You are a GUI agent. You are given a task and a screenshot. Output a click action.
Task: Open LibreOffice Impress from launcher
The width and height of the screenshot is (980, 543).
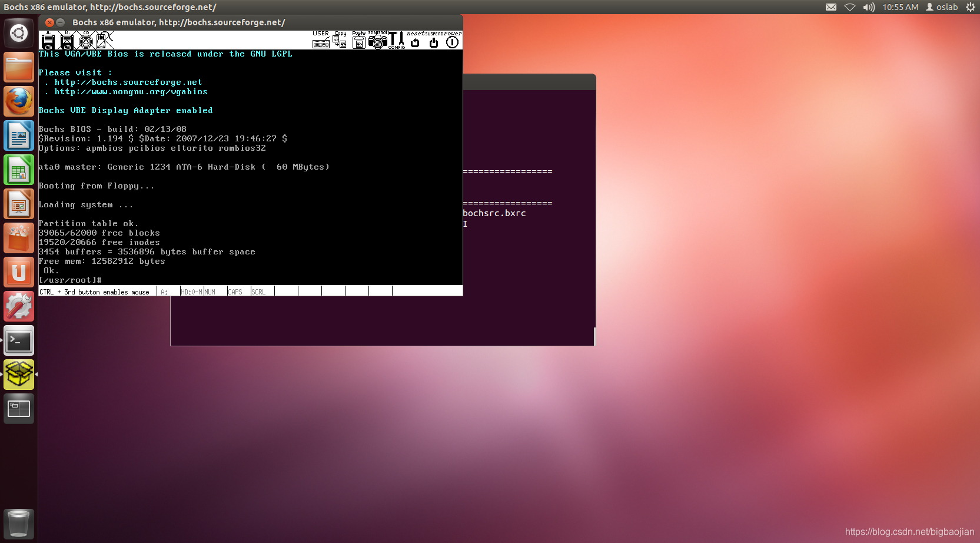point(19,204)
